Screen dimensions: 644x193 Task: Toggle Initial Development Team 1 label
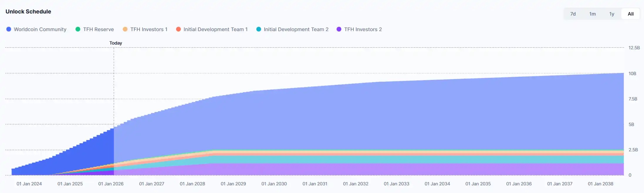(215, 29)
